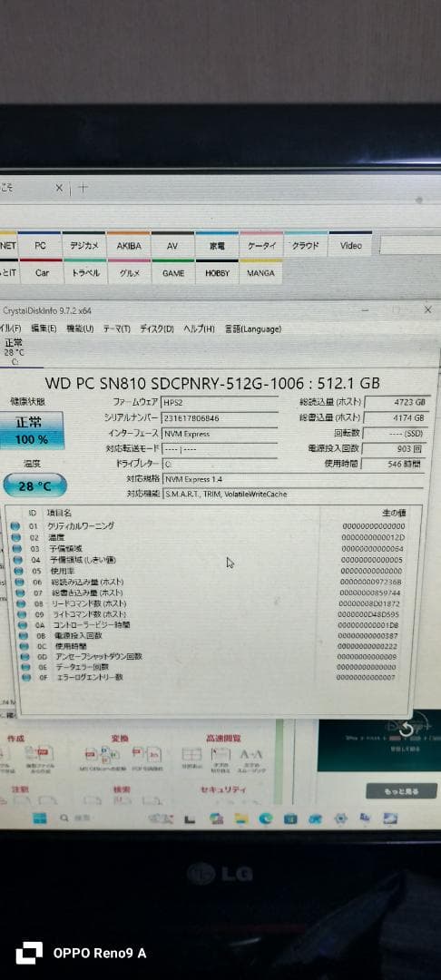Click the 28 °C temperature button

(35, 485)
